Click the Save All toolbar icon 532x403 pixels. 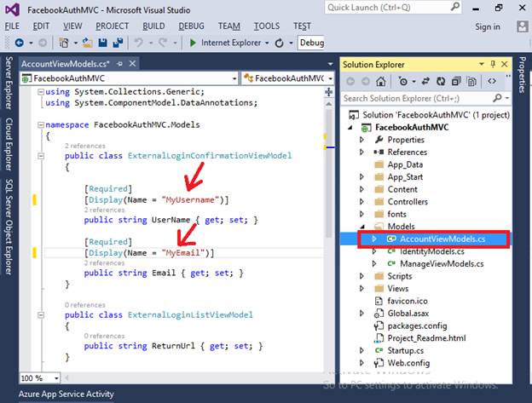coord(118,43)
